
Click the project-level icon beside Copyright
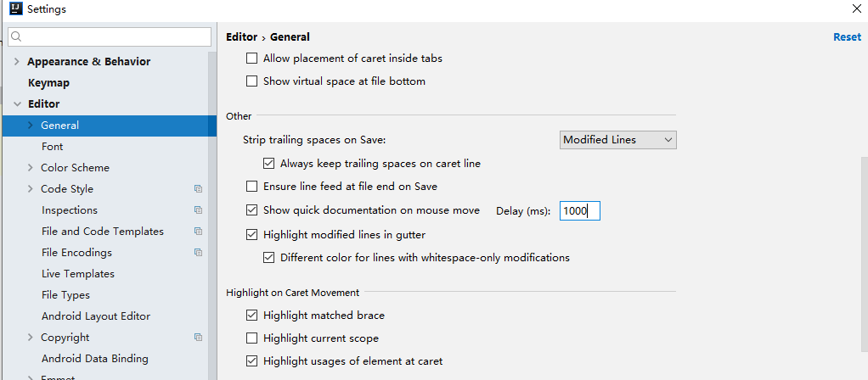tap(198, 338)
